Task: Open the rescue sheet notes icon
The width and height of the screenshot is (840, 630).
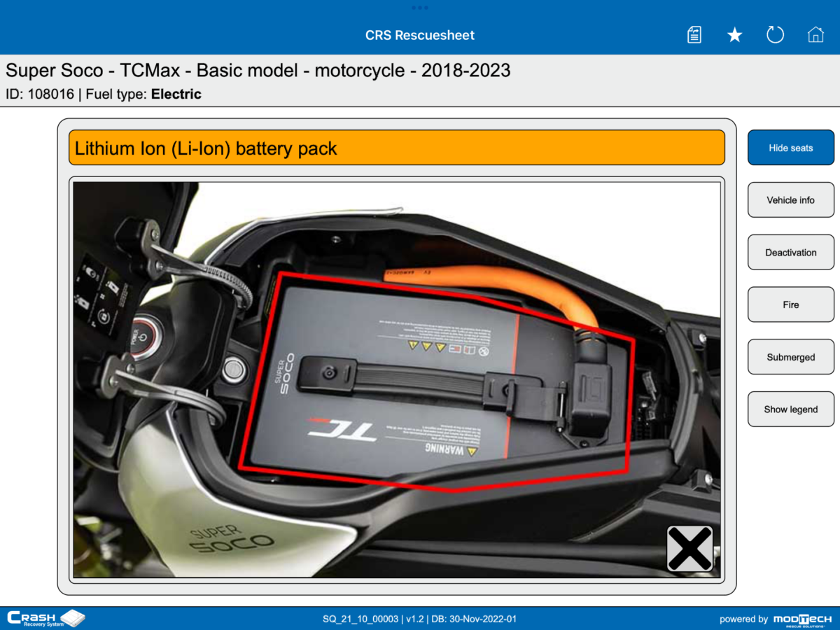Action: pos(694,34)
